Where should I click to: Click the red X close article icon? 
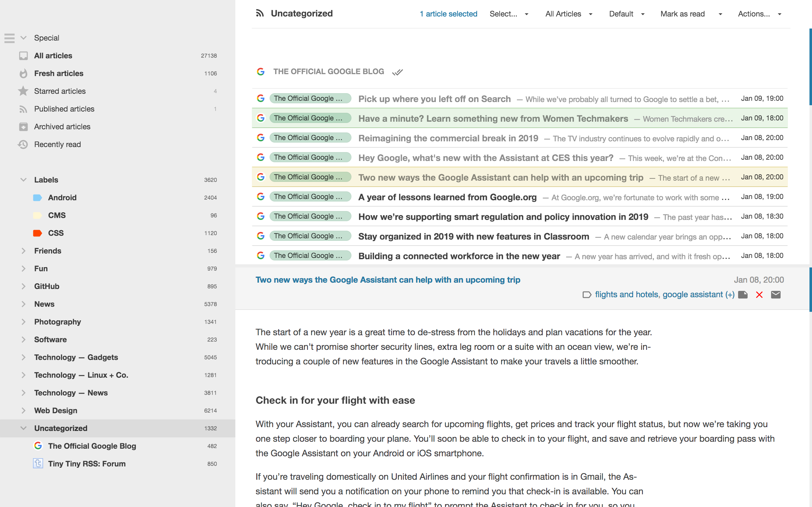tap(759, 295)
